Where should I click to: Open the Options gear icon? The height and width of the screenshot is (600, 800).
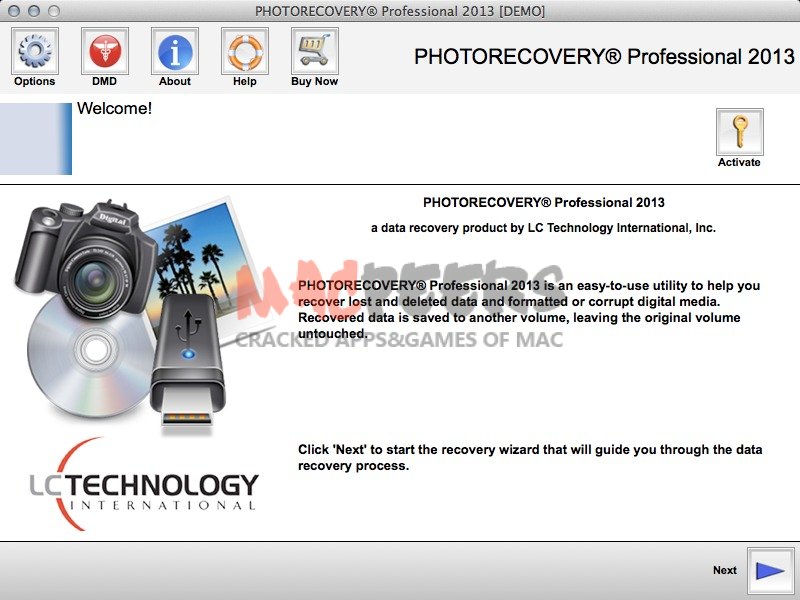[35, 51]
